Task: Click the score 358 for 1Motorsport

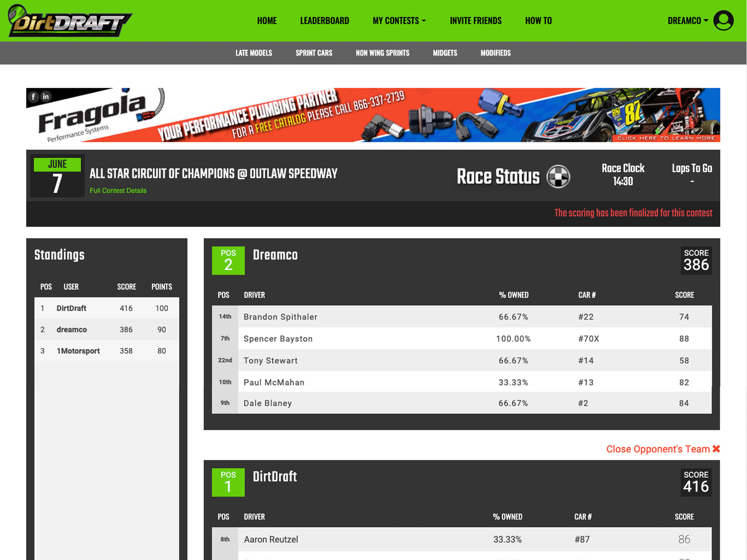Action: (x=126, y=351)
